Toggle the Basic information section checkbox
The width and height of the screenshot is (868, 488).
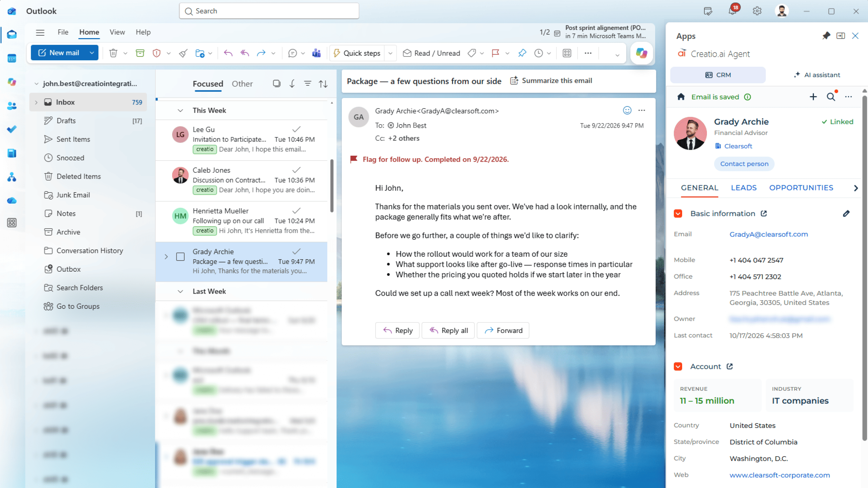point(678,213)
